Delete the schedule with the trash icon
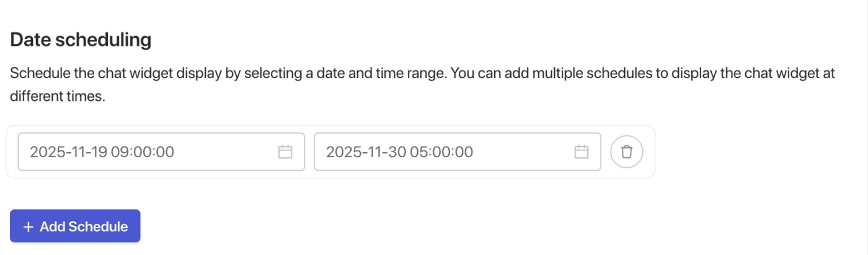Viewport: 868px width, 255px height. [x=627, y=152]
